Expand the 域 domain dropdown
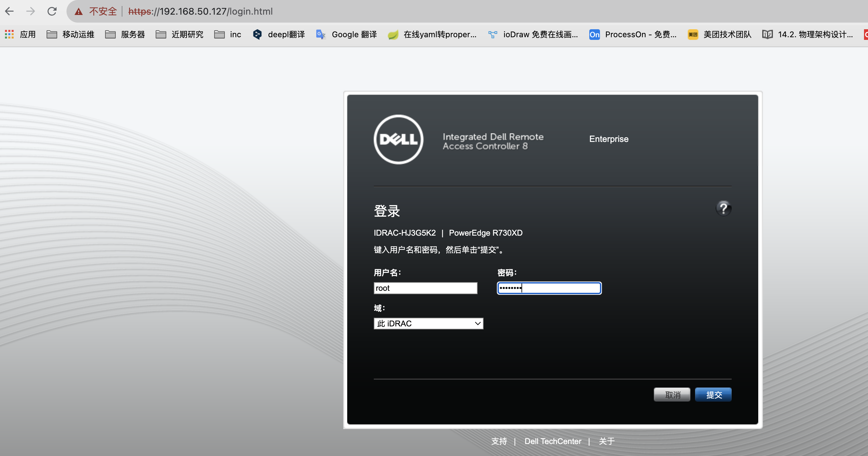The height and width of the screenshot is (456, 868). coord(428,324)
